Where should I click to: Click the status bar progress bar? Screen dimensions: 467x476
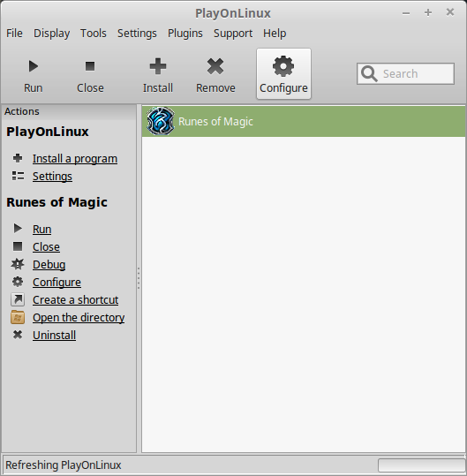coord(421,465)
